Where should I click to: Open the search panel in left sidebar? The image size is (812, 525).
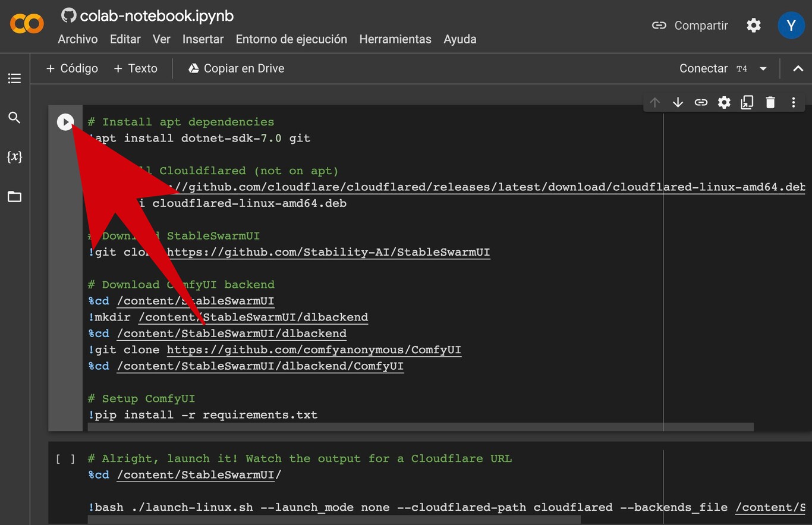(x=14, y=118)
